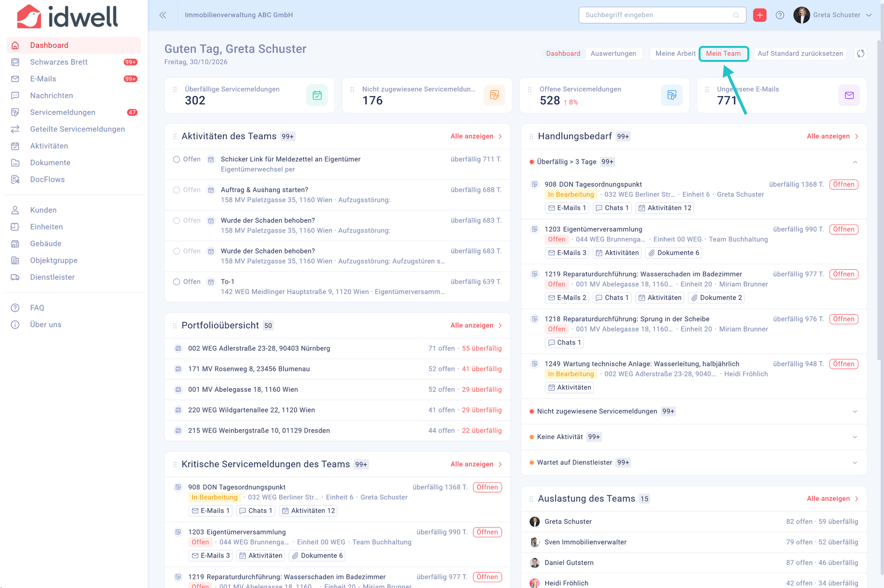Open Geteilte Servicemeldungen in sidebar
884x588 pixels.
pyautogui.click(x=74, y=129)
